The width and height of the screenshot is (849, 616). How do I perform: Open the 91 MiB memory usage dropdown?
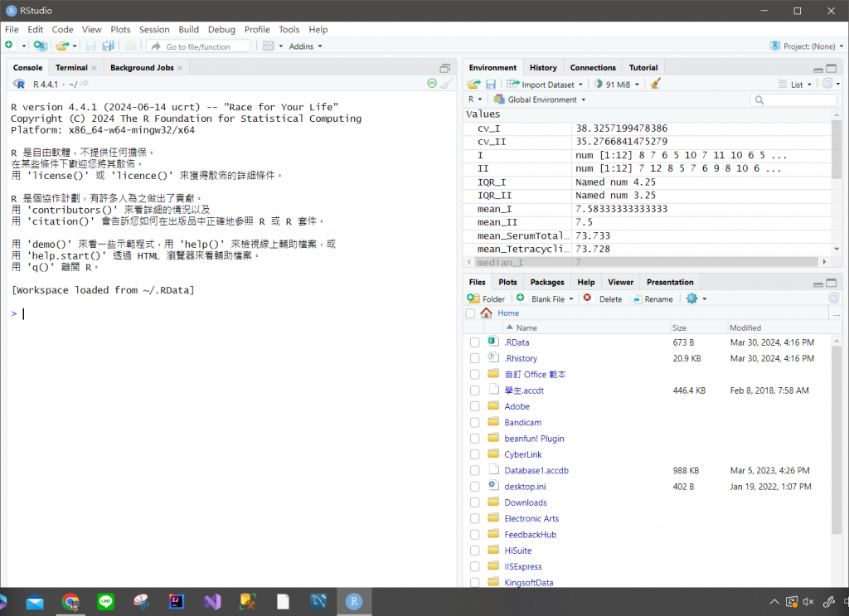tap(617, 85)
